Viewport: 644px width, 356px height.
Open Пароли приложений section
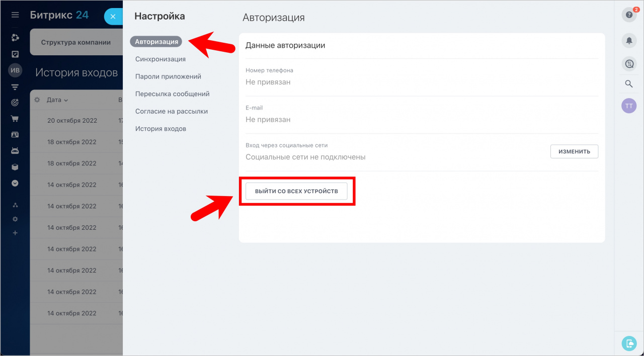coord(168,76)
